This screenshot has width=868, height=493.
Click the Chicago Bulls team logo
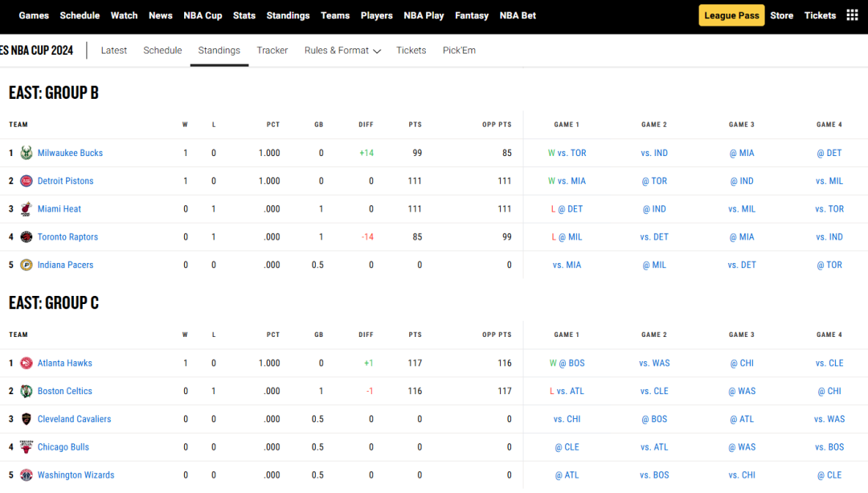pos(26,447)
